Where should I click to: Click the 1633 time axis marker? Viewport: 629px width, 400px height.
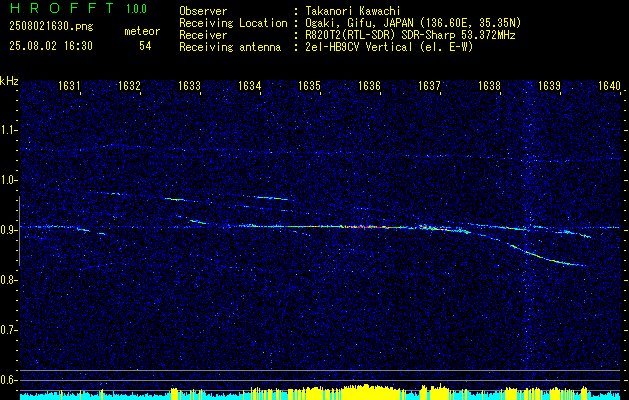click(189, 85)
